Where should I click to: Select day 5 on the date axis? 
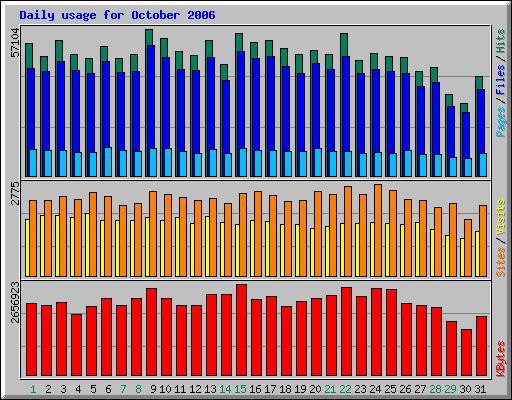93,389
